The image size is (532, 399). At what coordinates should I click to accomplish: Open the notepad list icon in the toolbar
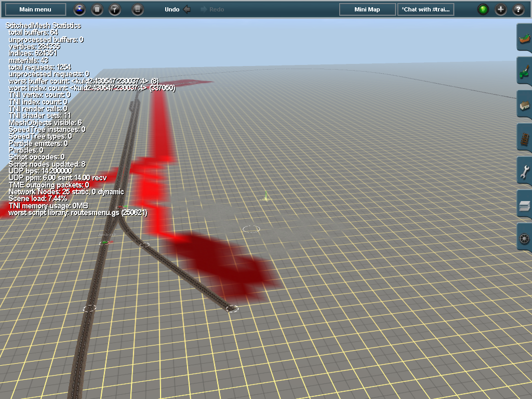tap(97, 9)
